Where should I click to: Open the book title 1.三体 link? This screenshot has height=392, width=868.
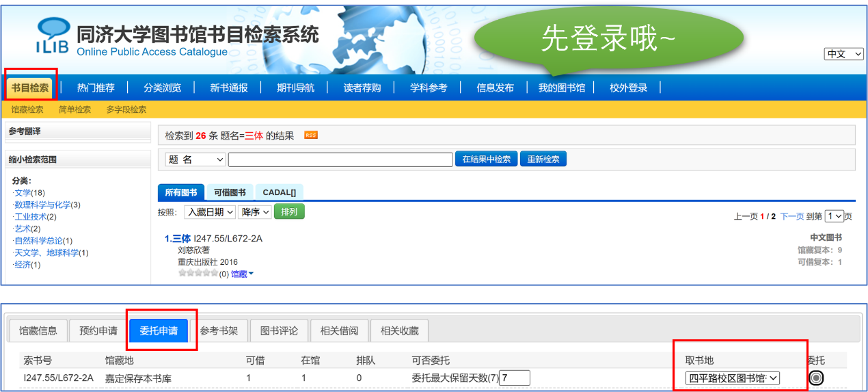(178, 239)
